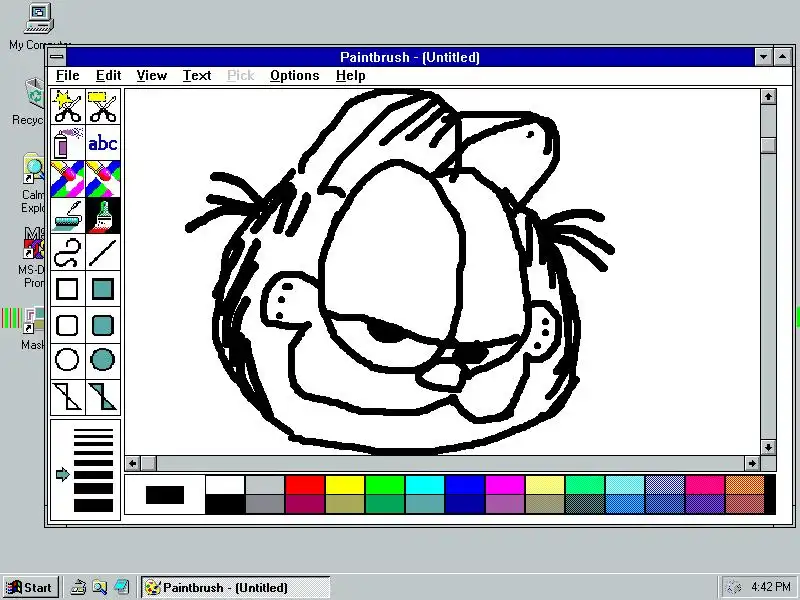800x600 pixels.
Task: Pick the magenta color swatch
Action: point(505,485)
